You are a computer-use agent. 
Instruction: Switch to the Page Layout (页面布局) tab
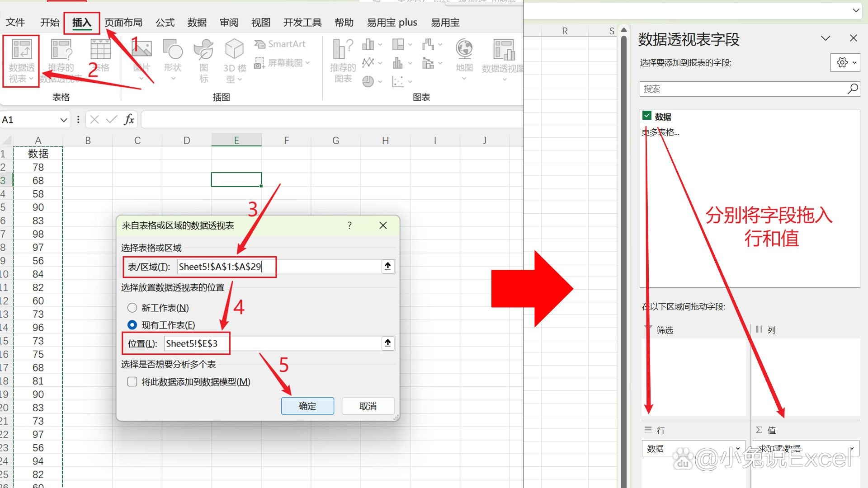click(123, 22)
